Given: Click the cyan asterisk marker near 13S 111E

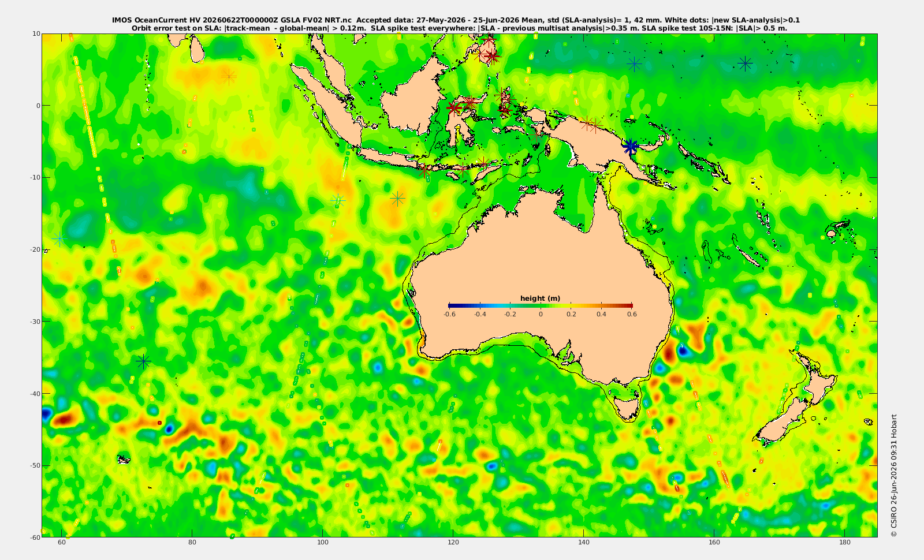Looking at the screenshot, I should (397, 199).
